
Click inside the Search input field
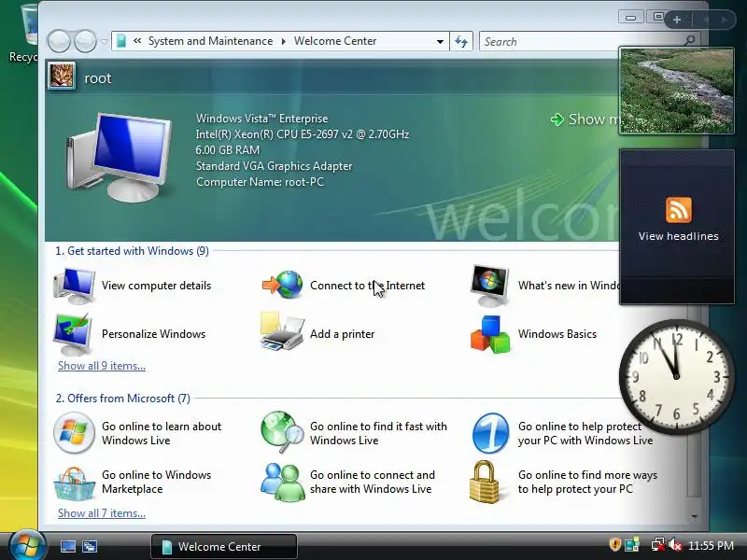tap(581, 41)
